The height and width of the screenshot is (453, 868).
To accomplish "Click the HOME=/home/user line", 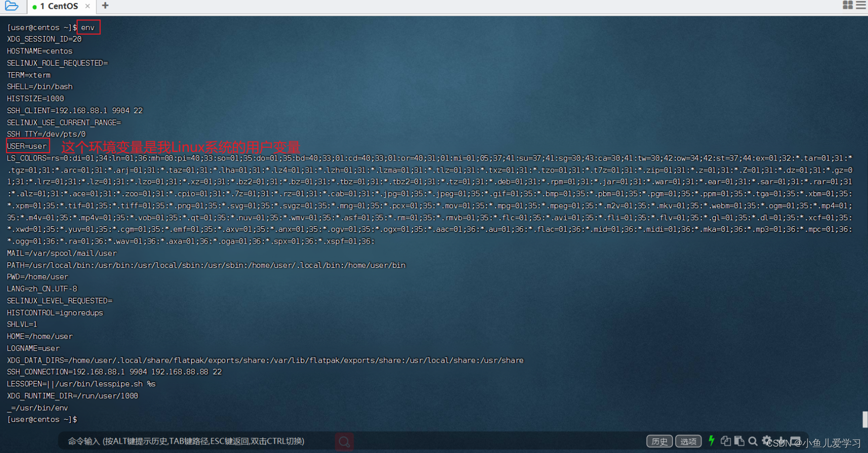I will click(40, 336).
